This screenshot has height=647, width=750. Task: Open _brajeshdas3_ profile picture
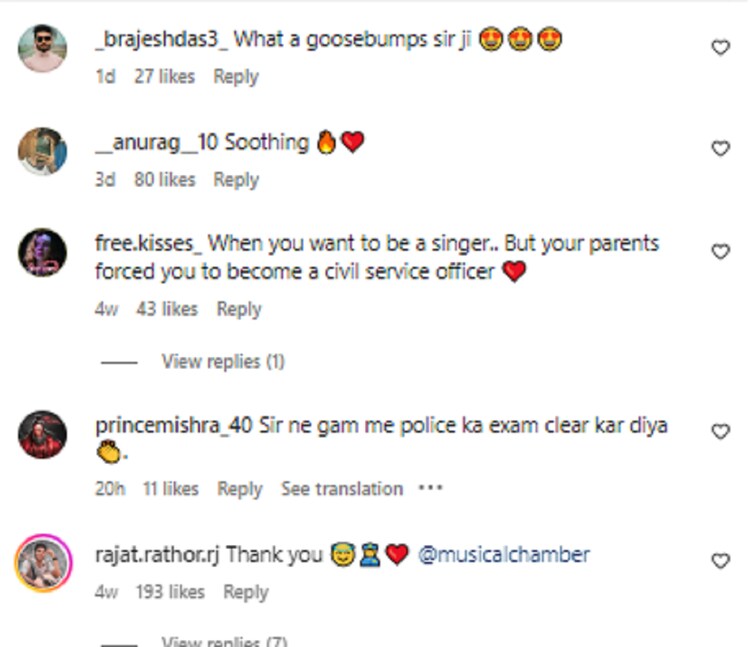pos(43,48)
